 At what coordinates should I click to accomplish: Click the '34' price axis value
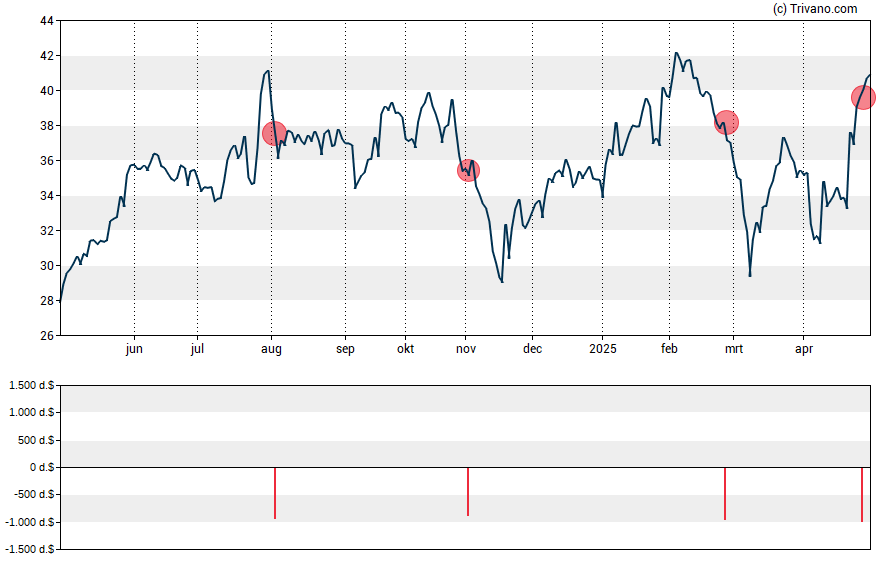47,196
